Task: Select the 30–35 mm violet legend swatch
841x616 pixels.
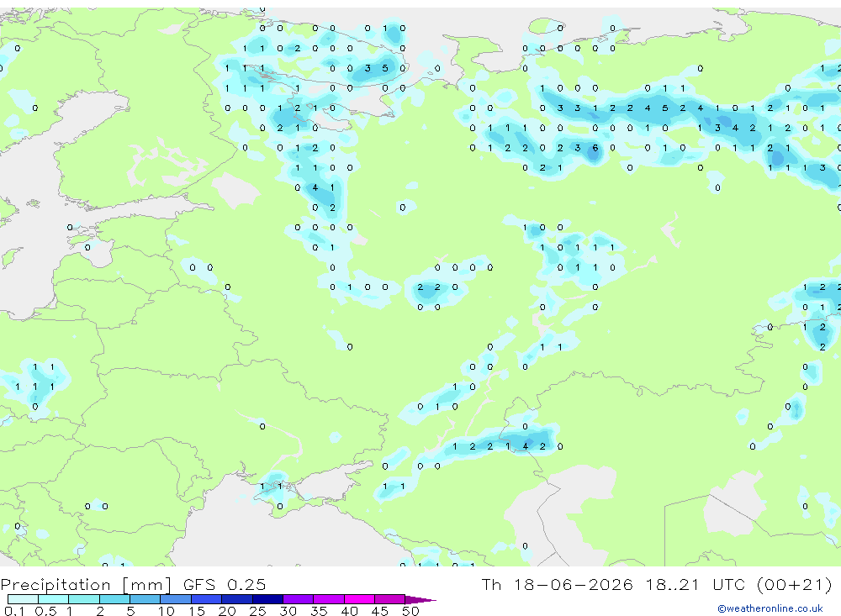Action: click(299, 599)
